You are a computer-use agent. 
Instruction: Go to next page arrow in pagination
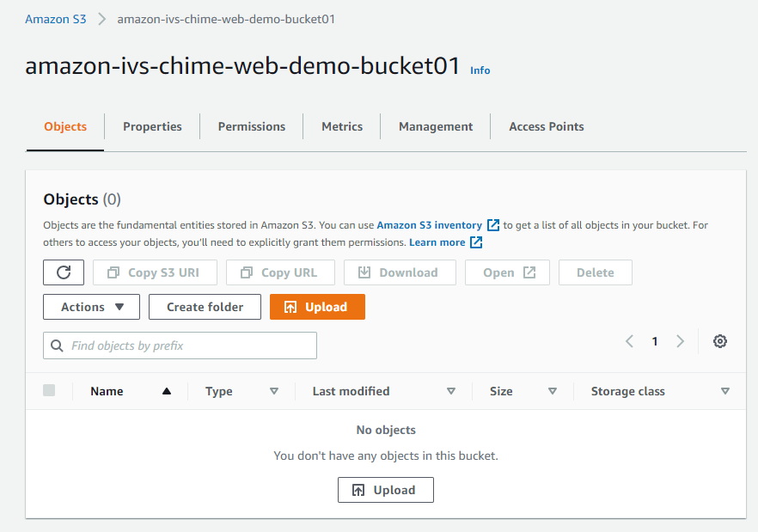(680, 341)
